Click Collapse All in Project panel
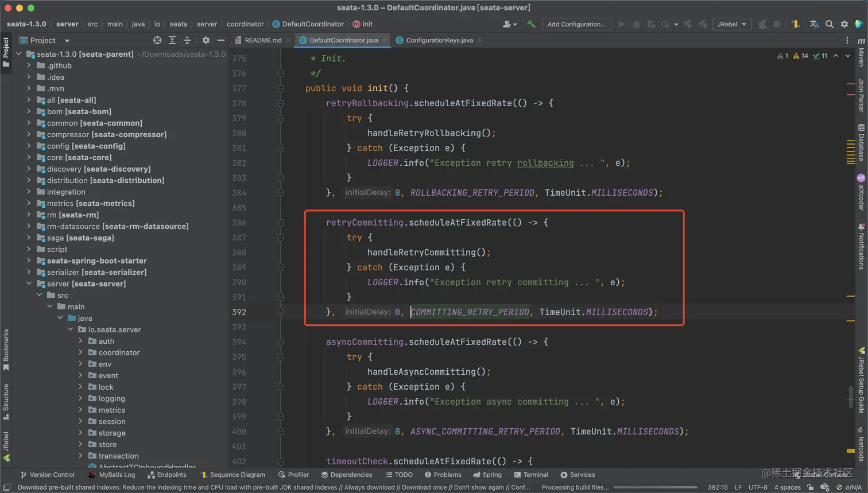 pyautogui.click(x=187, y=40)
